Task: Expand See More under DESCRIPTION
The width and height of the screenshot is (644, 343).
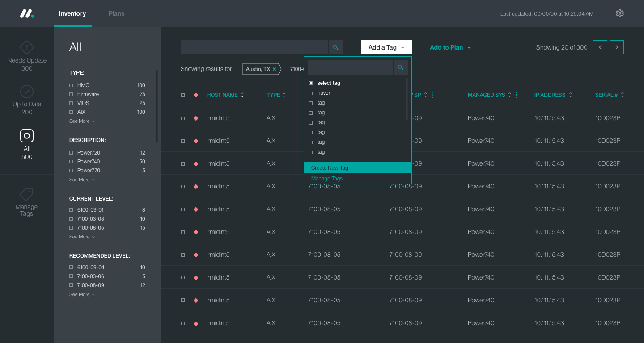Action: tap(82, 180)
